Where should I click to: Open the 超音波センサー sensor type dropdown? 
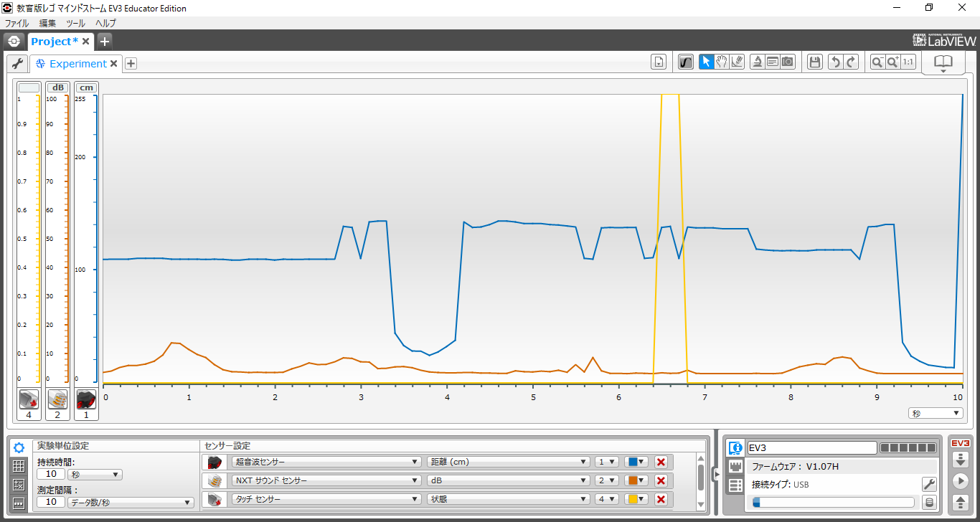tap(326, 462)
